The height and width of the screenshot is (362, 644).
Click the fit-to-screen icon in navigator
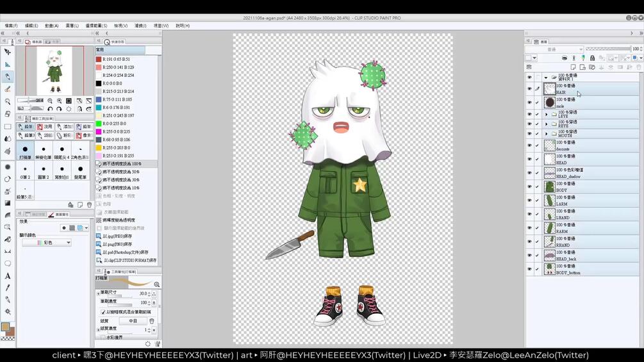pos(69,101)
